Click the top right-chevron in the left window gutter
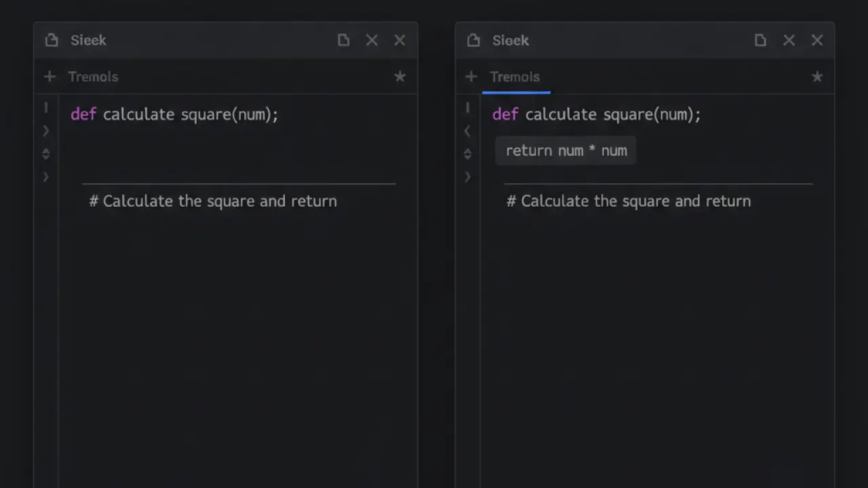The image size is (868, 488). pyautogui.click(x=46, y=131)
